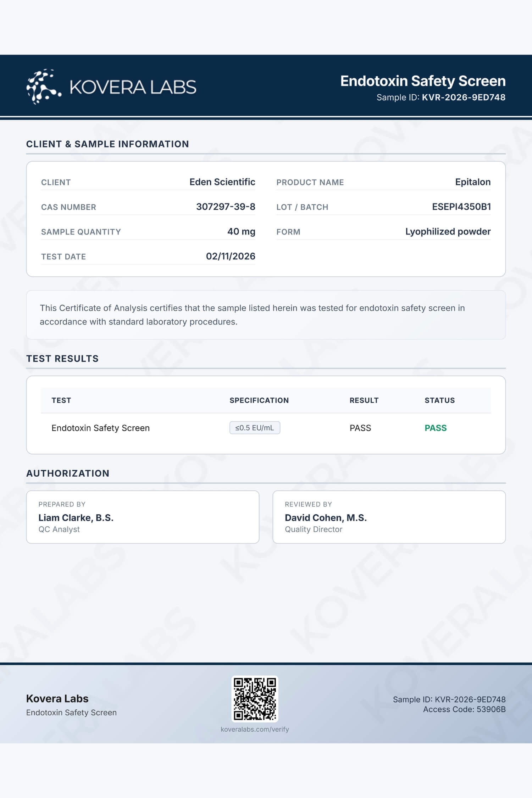Screen dimensions: 532x798
Task: Click the sample quantity 40 mg value
Action: (x=241, y=232)
